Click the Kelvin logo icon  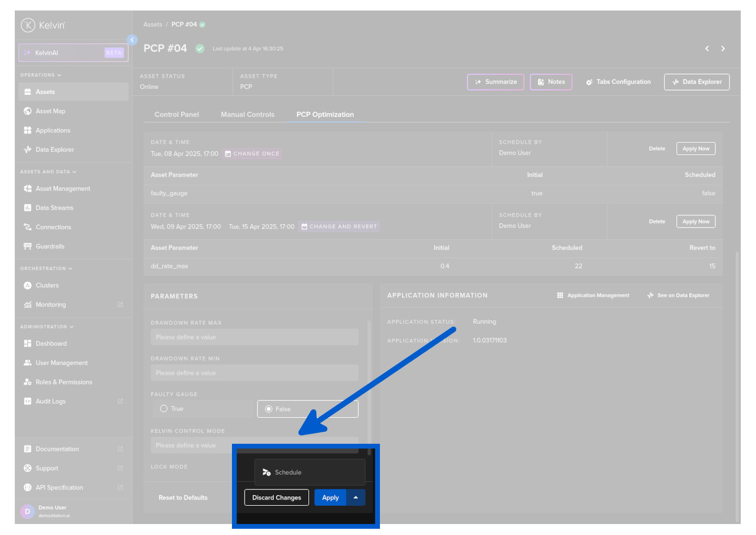pos(28,25)
